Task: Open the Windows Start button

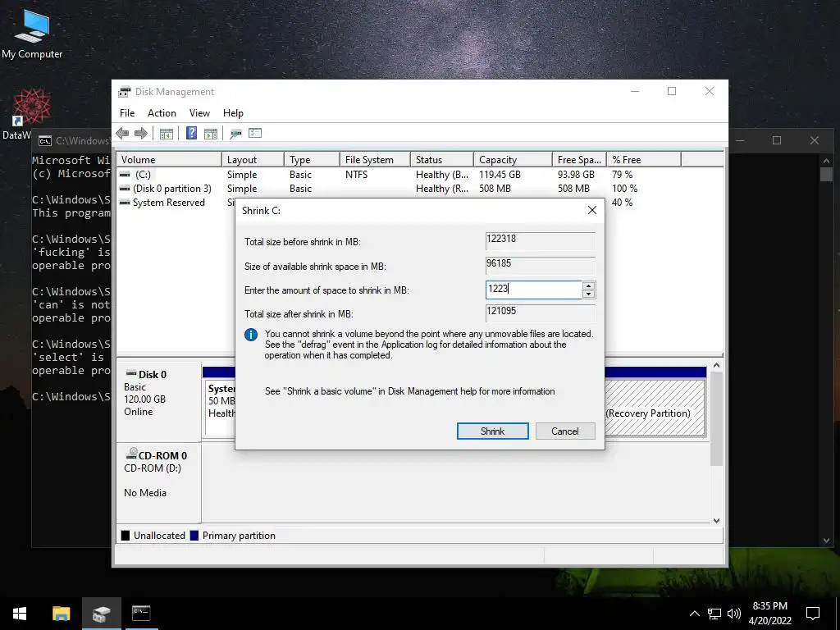Action: (20, 614)
